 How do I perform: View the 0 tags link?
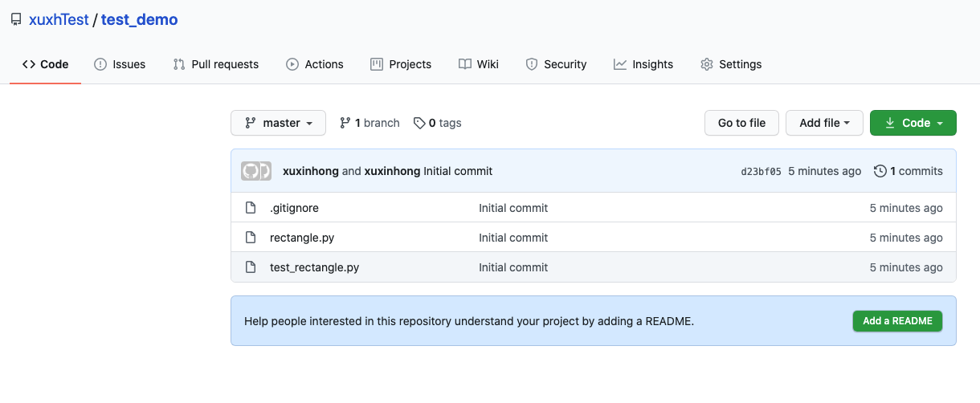click(438, 123)
